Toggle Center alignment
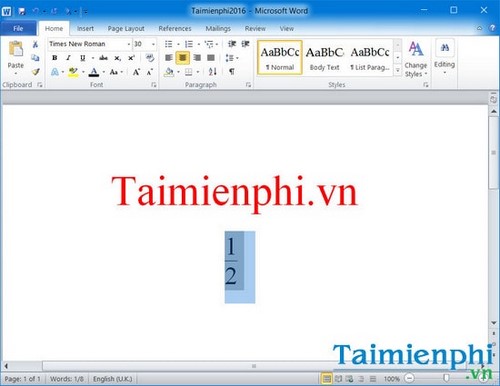The height and width of the screenshot is (386, 500). [x=183, y=58]
